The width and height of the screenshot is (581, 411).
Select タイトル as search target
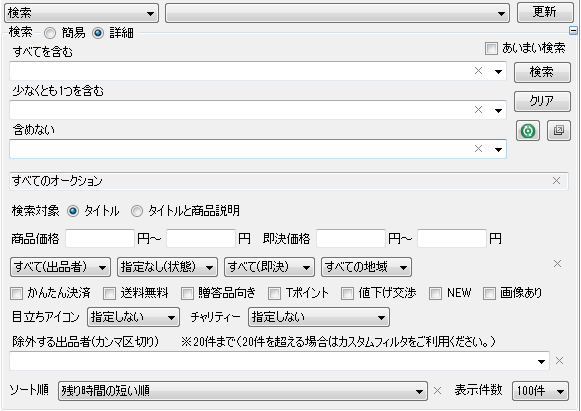(x=73, y=211)
